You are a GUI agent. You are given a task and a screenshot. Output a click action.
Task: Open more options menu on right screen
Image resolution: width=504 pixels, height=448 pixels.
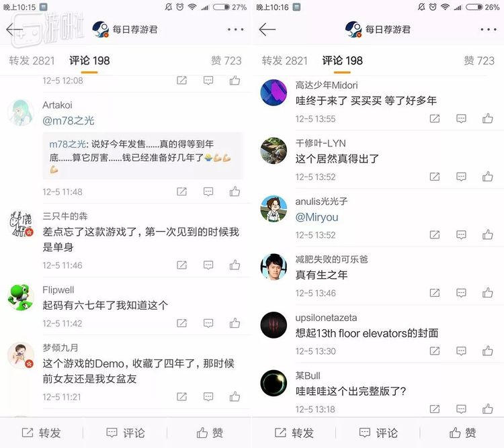click(x=489, y=30)
